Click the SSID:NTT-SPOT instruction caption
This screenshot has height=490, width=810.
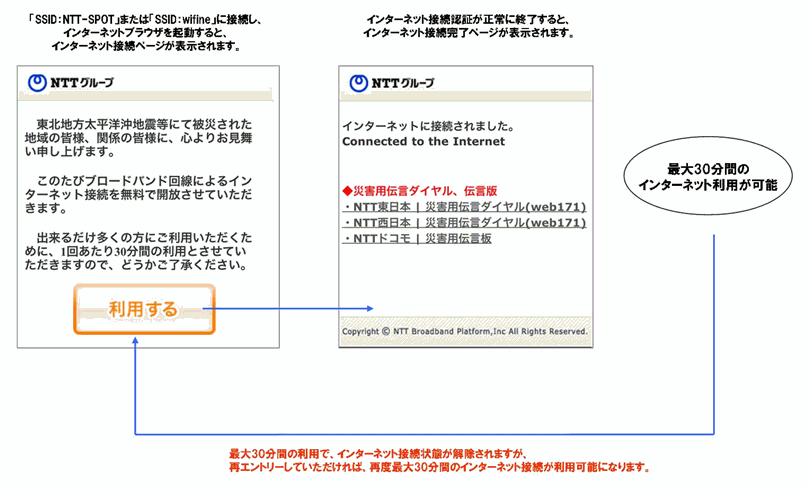pos(146,33)
